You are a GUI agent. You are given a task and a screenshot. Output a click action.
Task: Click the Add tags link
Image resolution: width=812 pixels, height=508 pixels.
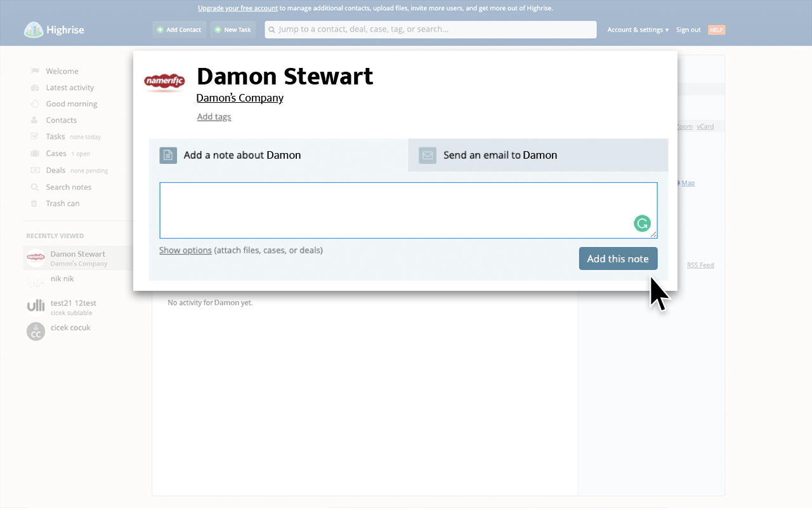click(214, 117)
